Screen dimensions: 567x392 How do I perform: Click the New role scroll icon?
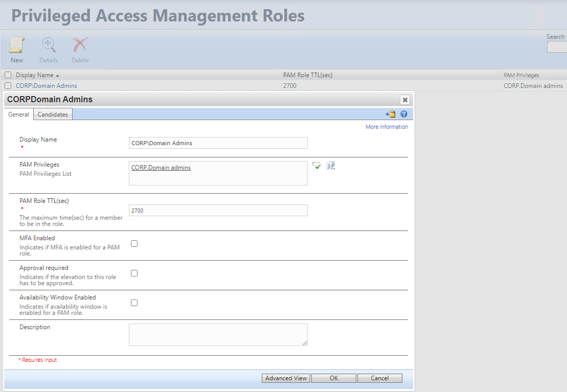tap(17, 45)
